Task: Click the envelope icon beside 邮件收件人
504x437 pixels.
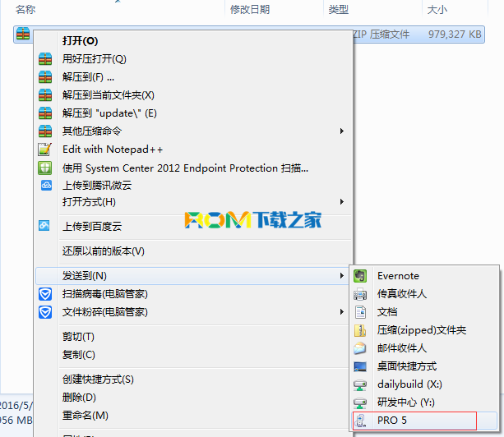Action: (x=360, y=348)
